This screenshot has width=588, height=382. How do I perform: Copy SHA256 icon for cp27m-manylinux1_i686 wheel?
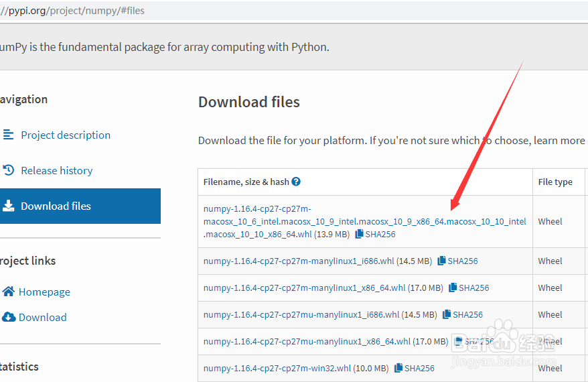442,261
